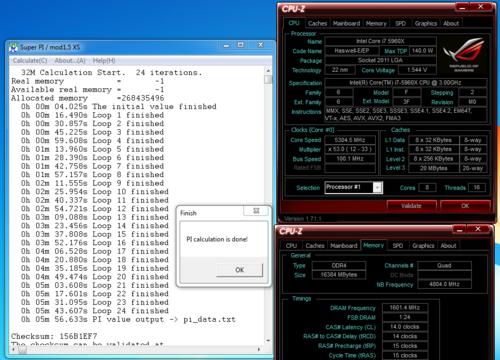Click the Validate button in CPU-Z

click(411, 206)
